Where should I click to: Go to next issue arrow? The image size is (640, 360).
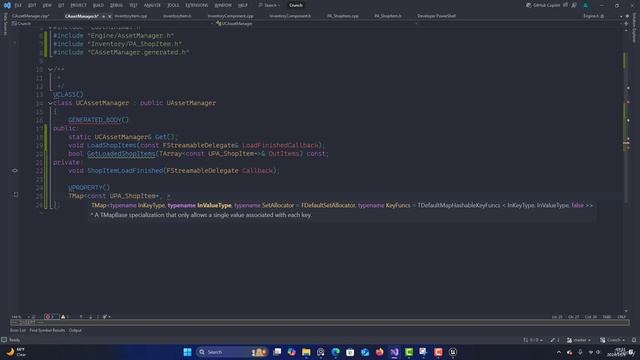91,317
